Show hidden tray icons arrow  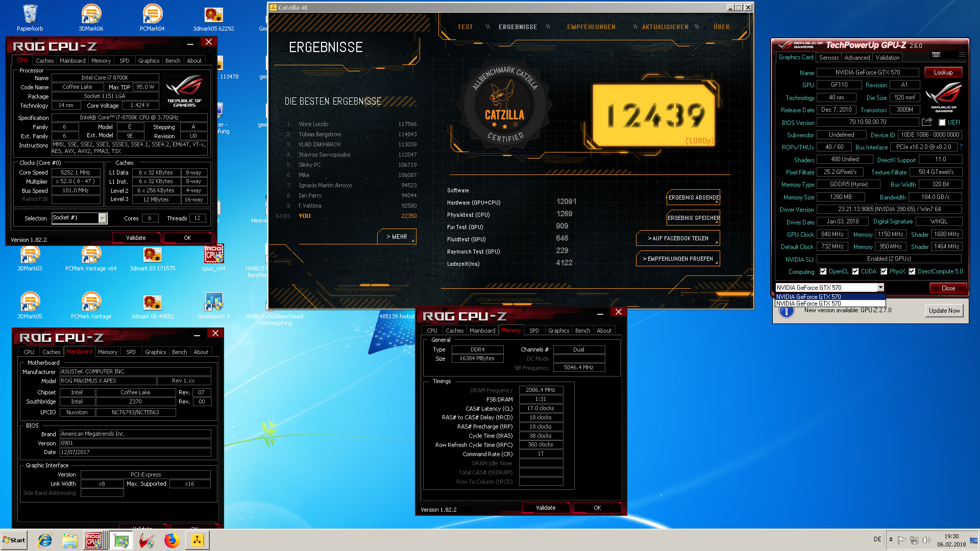pos(891,540)
